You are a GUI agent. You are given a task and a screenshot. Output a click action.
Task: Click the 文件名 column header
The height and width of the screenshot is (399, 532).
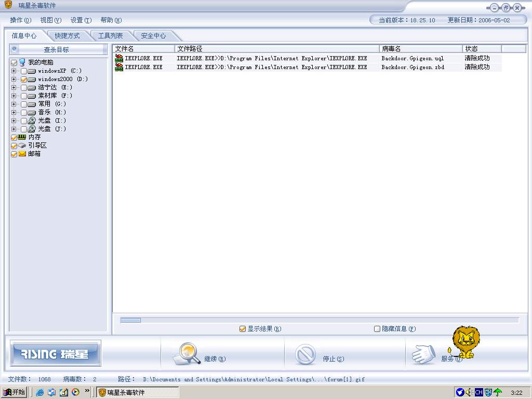point(144,49)
